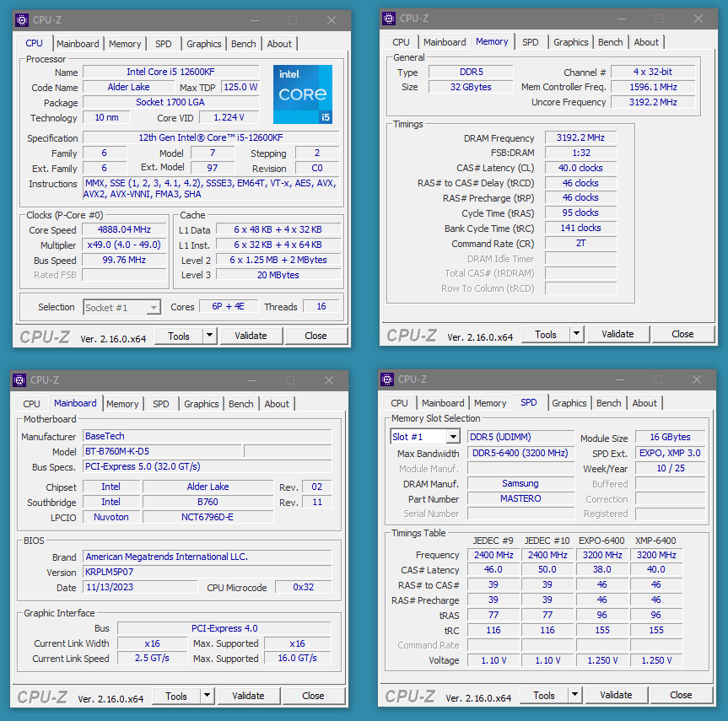Click the CPU-Z title bar icon in the SPD tab window
This screenshot has width=728, height=721.
pyautogui.click(x=387, y=379)
